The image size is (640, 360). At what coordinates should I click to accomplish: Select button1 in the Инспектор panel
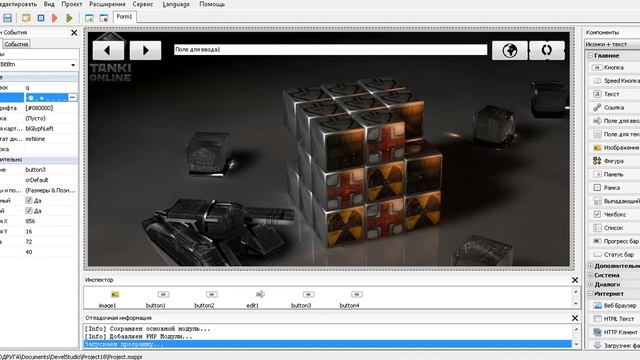coord(156,299)
